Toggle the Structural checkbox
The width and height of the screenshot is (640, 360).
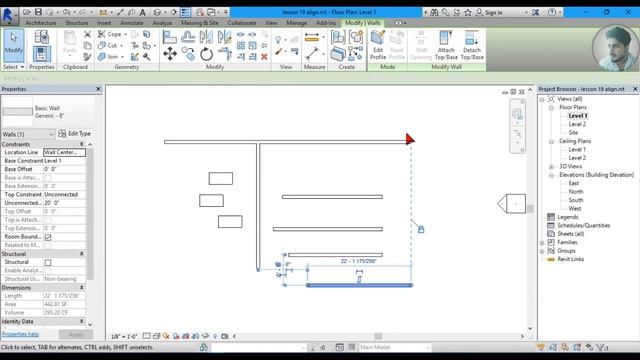tap(48, 262)
